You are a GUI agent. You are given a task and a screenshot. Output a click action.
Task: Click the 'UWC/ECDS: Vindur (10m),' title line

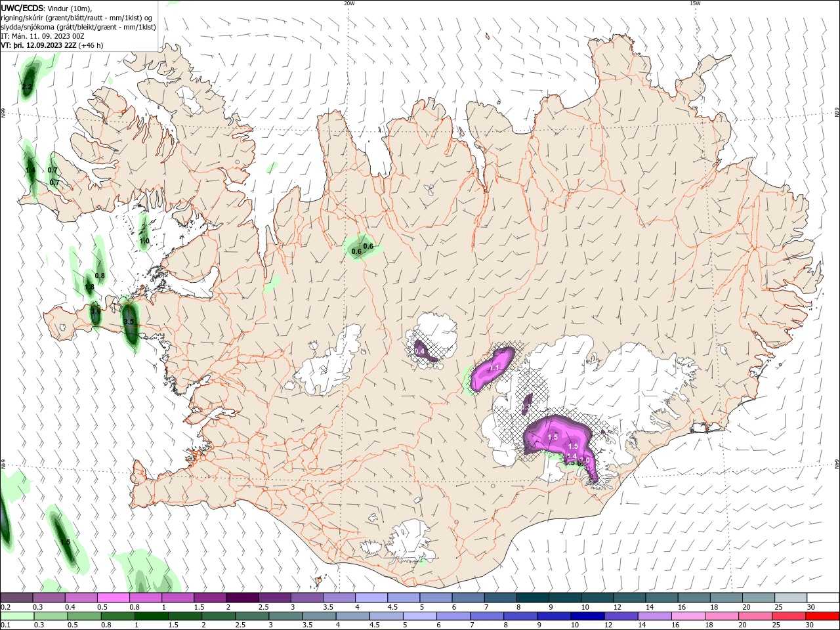click(47, 8)
